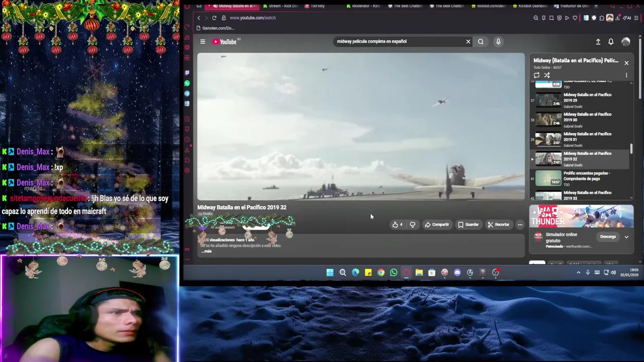
Task: Go to the YouTube home logo
Action: pos(224,42)
